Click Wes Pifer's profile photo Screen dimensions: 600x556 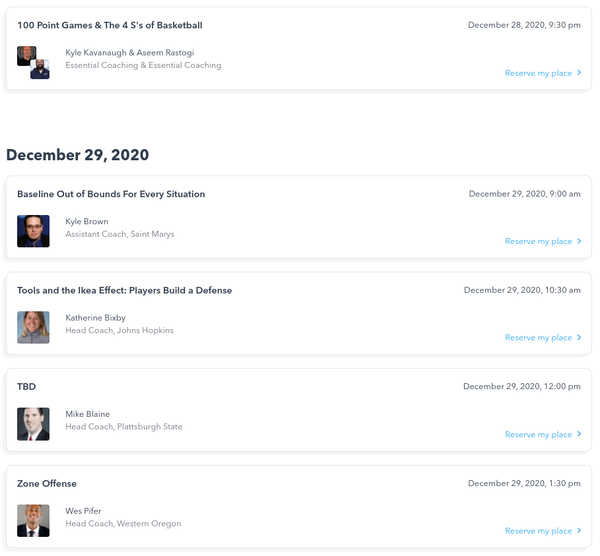33,520
